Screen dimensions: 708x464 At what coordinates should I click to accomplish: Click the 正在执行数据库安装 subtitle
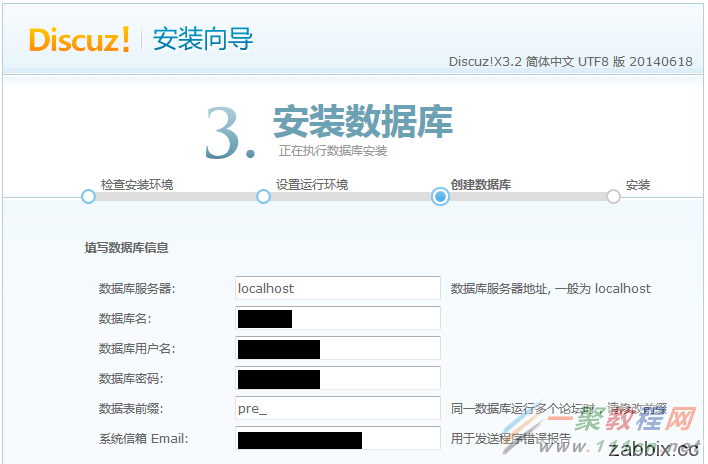[x=333, y=151]
